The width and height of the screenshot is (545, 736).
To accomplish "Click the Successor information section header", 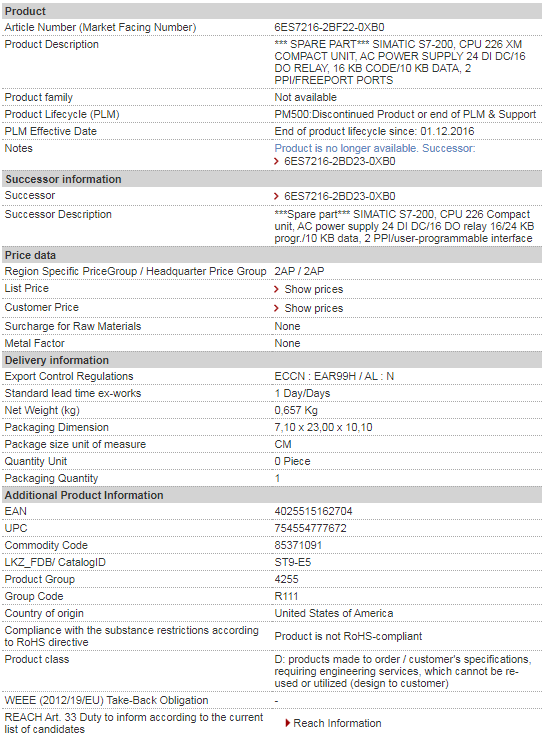I will 272,179.
